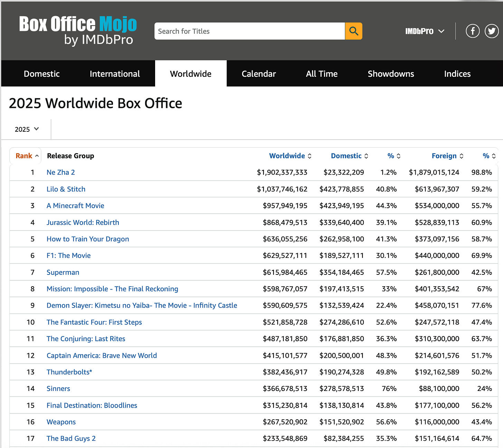Viewport: 503px width, 448px height.
Task: Go to the Indices tab
Action: click(x=457, y=74)
